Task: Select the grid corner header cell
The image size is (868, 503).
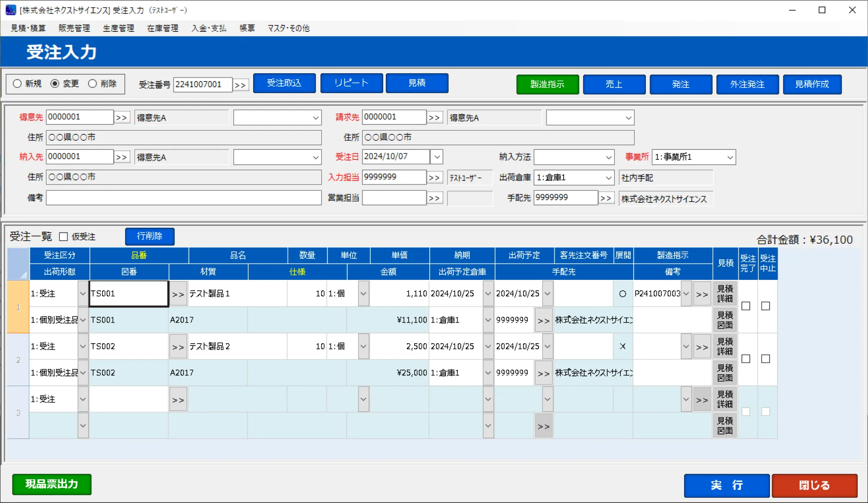Action: (x=18, y=264)
